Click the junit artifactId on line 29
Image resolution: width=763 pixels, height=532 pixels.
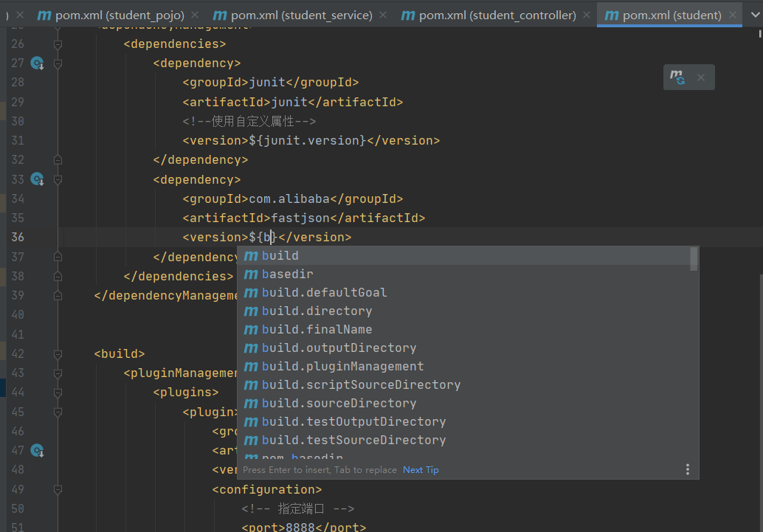pyautogui.click(x=289, y=103)
